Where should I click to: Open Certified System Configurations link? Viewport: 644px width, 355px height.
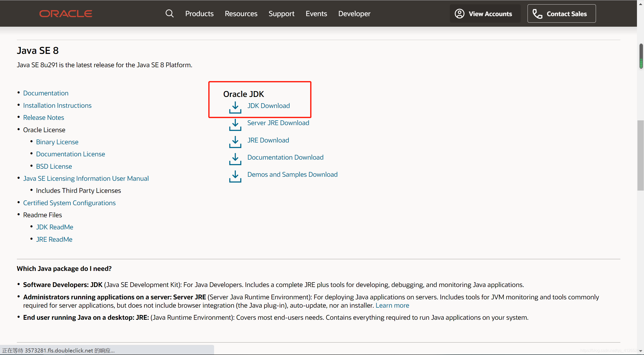point(69,203)
